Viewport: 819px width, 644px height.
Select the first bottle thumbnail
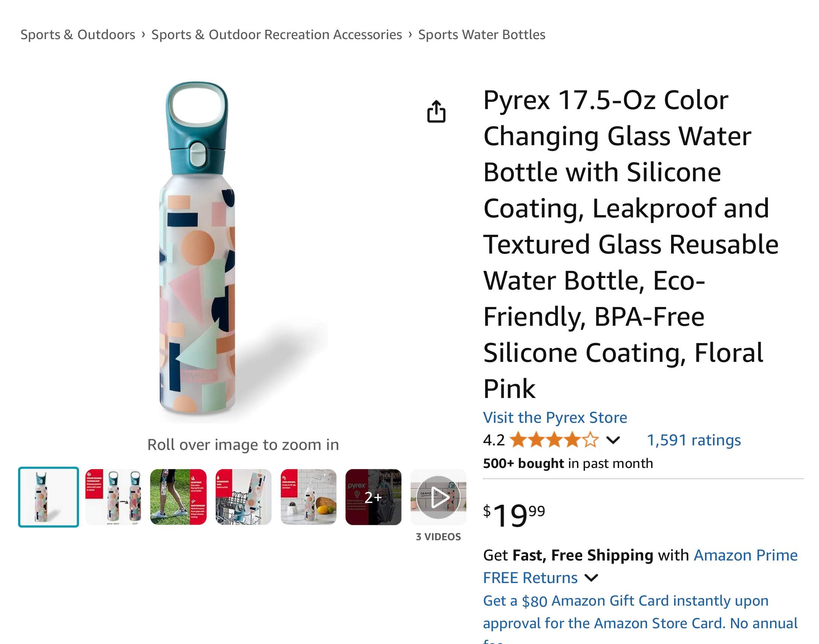[x=49, y=497]
